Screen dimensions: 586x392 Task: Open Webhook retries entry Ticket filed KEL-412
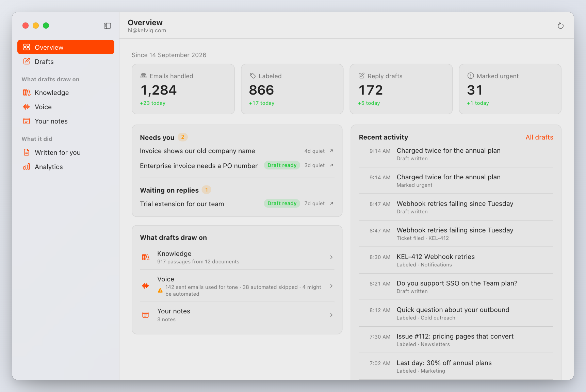coord(456,234)
